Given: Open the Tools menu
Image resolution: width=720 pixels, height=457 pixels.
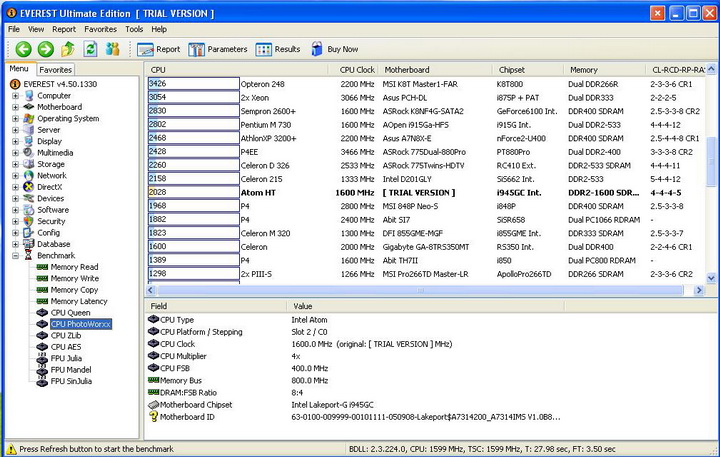Looking at the screenshot, I should (134, 29).
